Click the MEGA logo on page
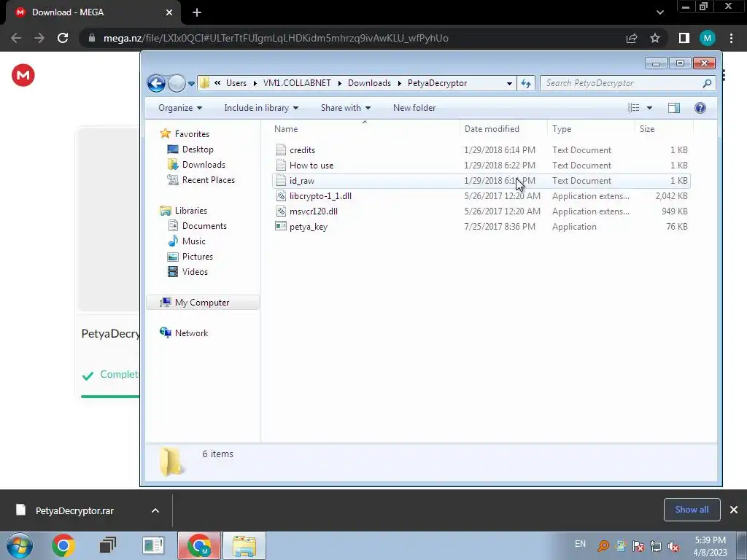Viewport: 747px width, 560px height. [x=23, y=75]
